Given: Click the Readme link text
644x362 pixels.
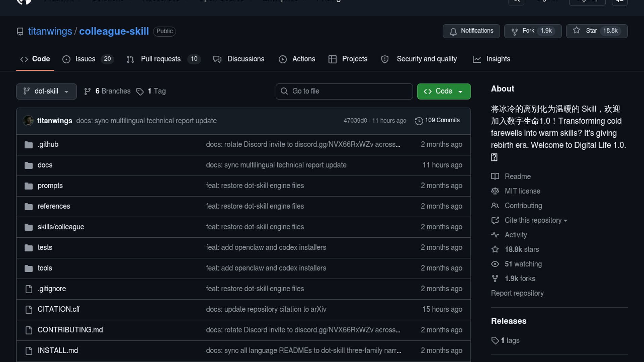Looking at the screenshot, I should (518, 176).
